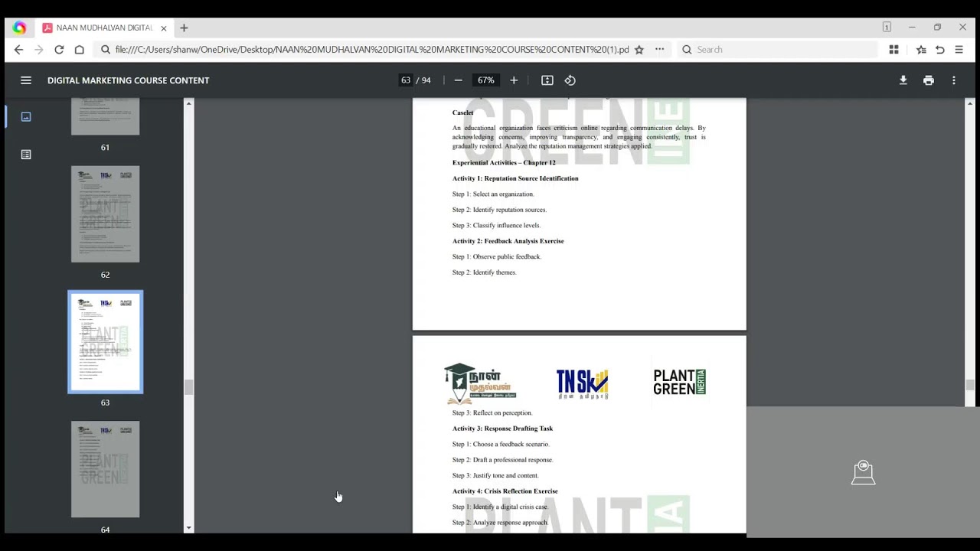Open a new browser tab

coord(184,28)
